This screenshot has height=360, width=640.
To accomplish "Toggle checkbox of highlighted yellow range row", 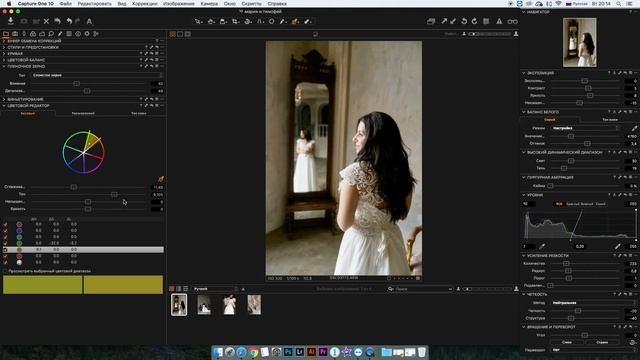I will point(5,249).
